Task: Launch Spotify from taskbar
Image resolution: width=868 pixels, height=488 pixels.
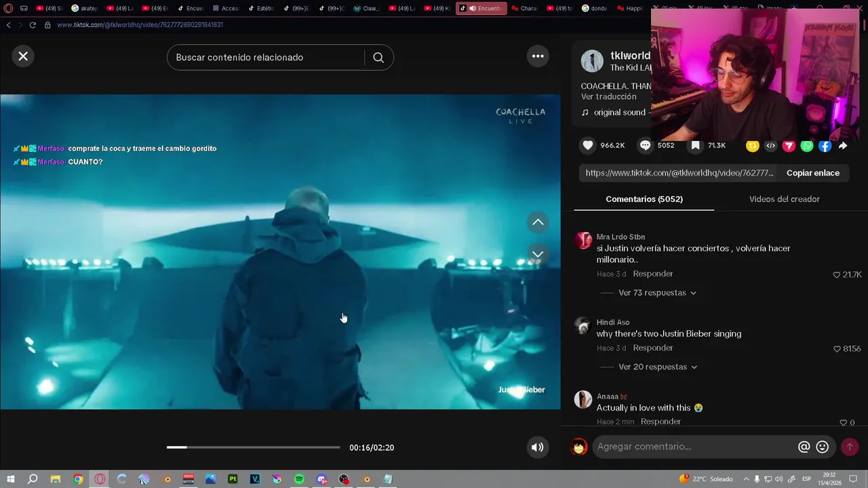Action: (299, 479)
